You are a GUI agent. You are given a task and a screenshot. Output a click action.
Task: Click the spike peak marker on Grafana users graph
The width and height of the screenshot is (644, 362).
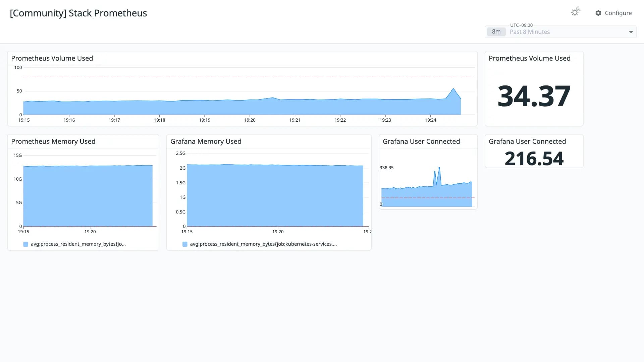pyautogui.click(x=439, y=168)
